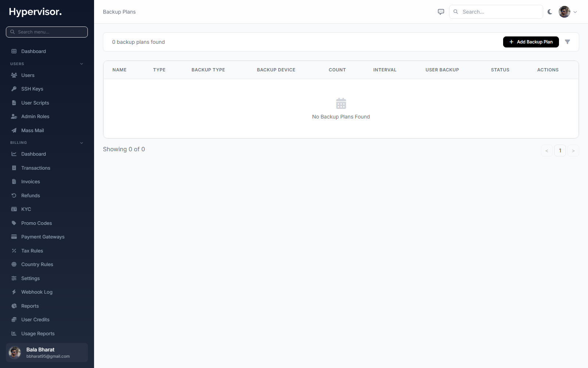Image resolution: width=588 pixels, height=368 pixels.
Task: Click the STATUS column header
Action: 500,70
